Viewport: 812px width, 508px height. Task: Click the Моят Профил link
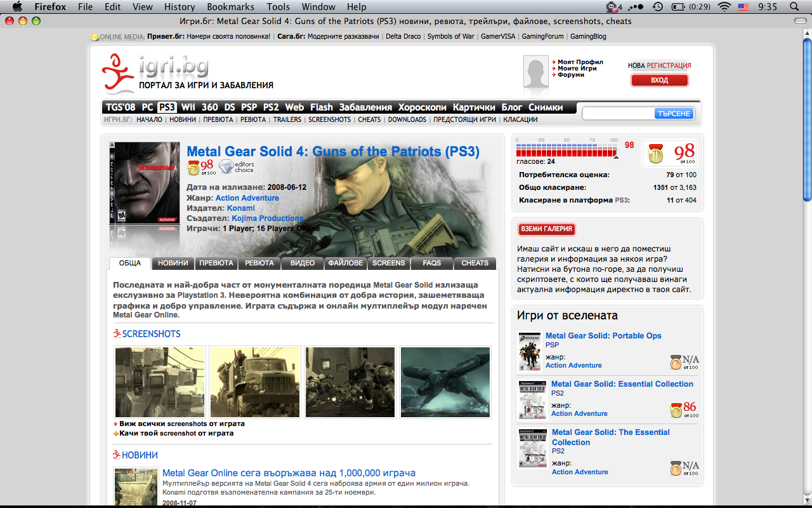pos(580,62)
